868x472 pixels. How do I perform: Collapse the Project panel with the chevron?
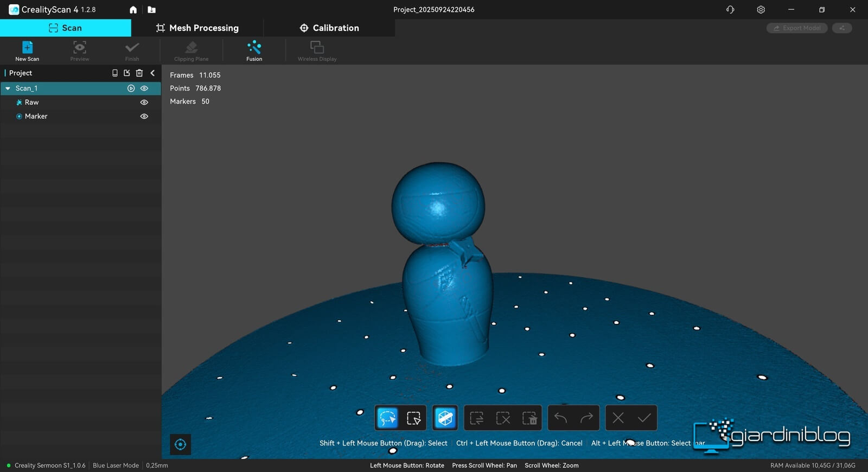coord(152,73)
